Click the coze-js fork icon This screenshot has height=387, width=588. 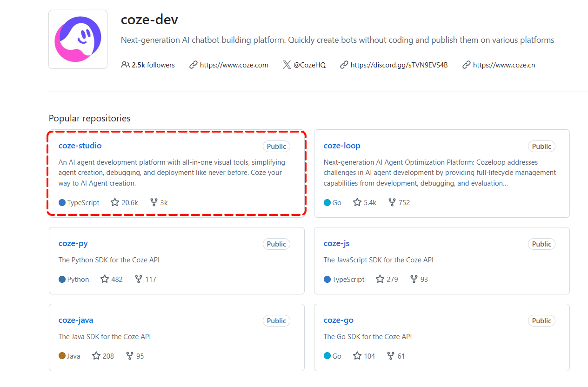pyautogui.click(x=414, y=279)
